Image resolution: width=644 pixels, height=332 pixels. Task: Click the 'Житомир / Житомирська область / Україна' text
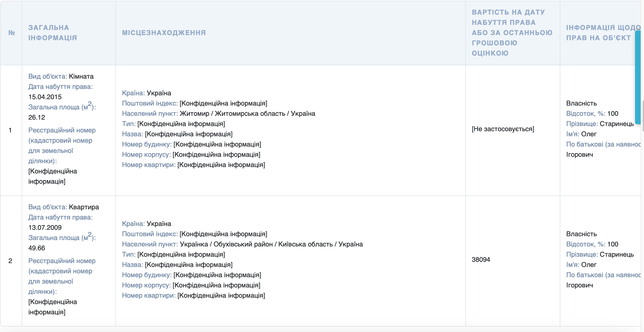[x=247, y=113]
